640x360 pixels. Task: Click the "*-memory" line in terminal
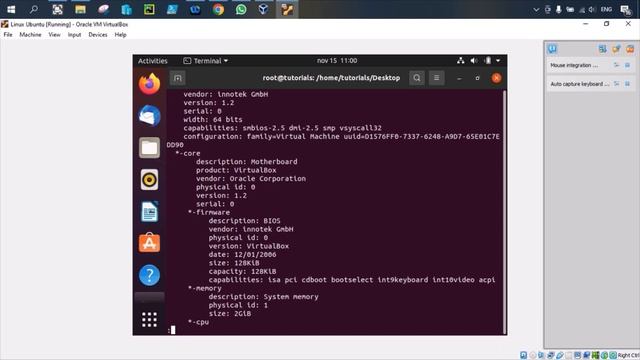204,288
